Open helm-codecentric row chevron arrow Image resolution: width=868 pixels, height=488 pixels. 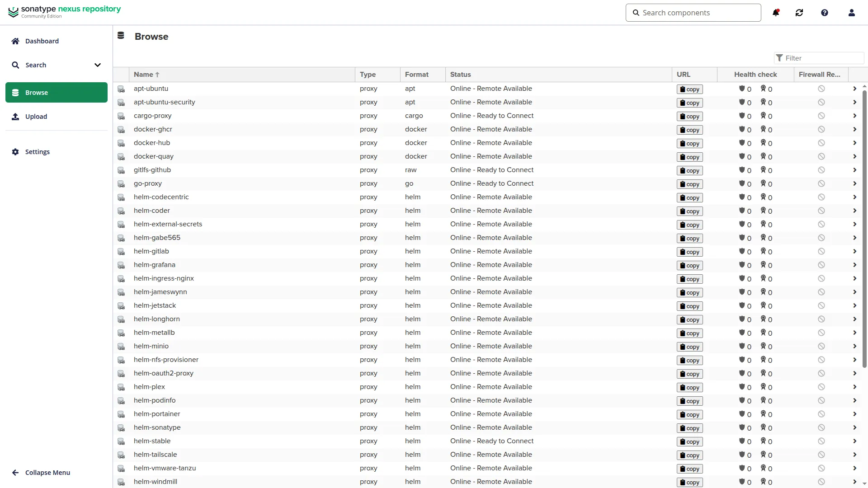point(854,197)
